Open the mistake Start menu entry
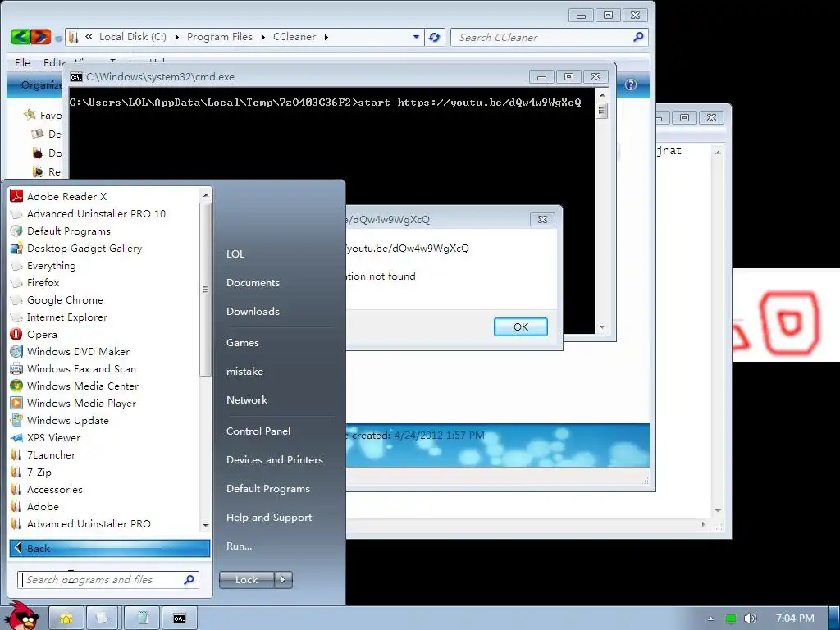840x630 pixels. click(244, 372)
